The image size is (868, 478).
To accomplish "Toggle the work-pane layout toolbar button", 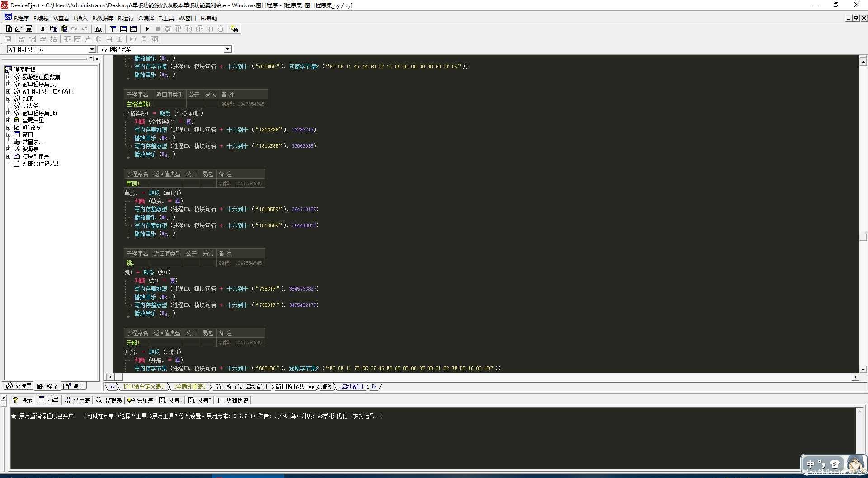I will (113, 28).
